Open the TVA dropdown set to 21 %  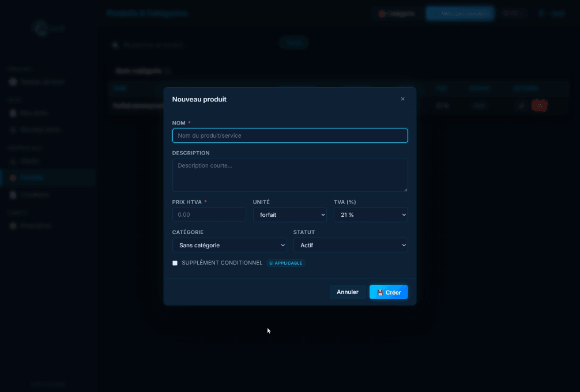(371, 214)
